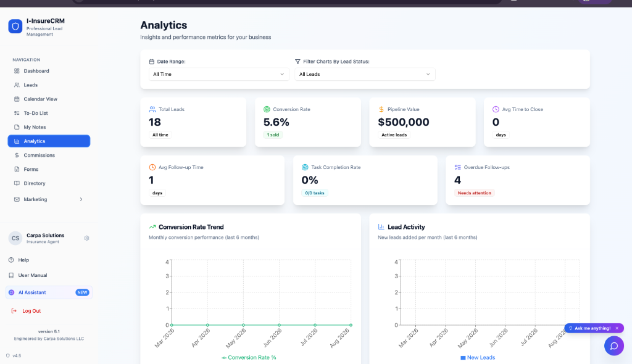
Task: Click the Dashboard grid icon in navigation
Action: click(17, 71)
